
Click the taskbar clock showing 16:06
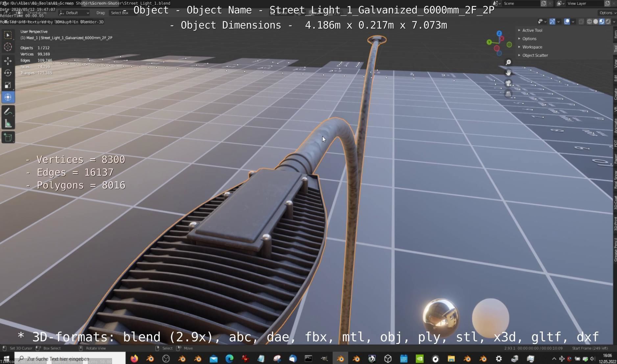click(x=607, y=358)
